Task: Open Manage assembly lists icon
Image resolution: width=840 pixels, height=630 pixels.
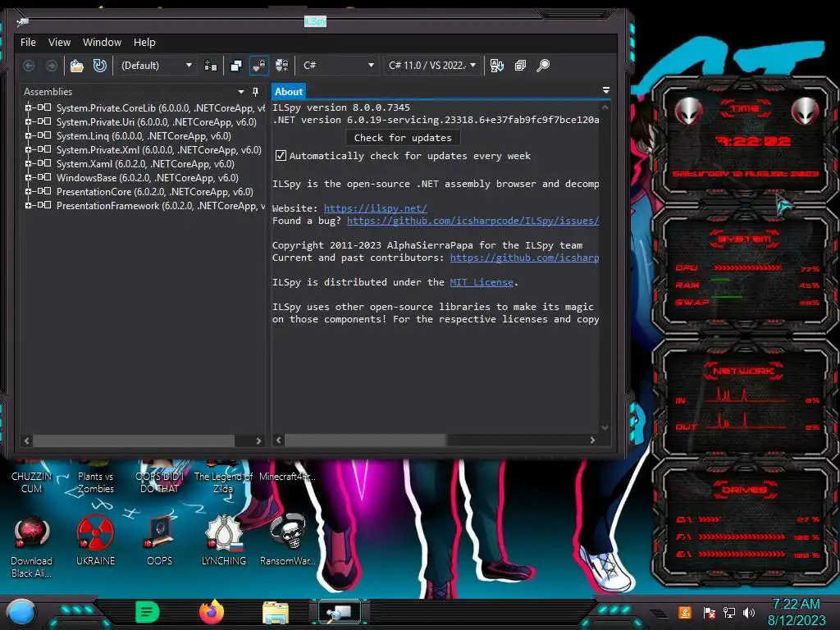Action: [x=211, y=66]
